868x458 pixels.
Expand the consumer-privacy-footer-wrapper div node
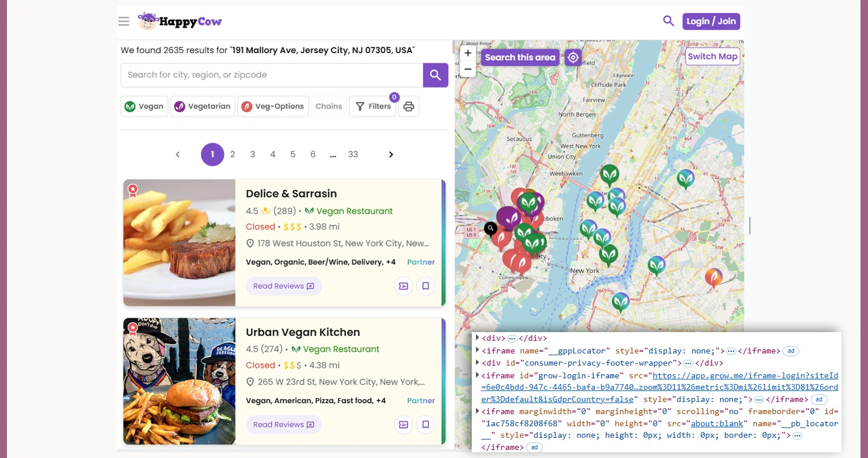478,363
